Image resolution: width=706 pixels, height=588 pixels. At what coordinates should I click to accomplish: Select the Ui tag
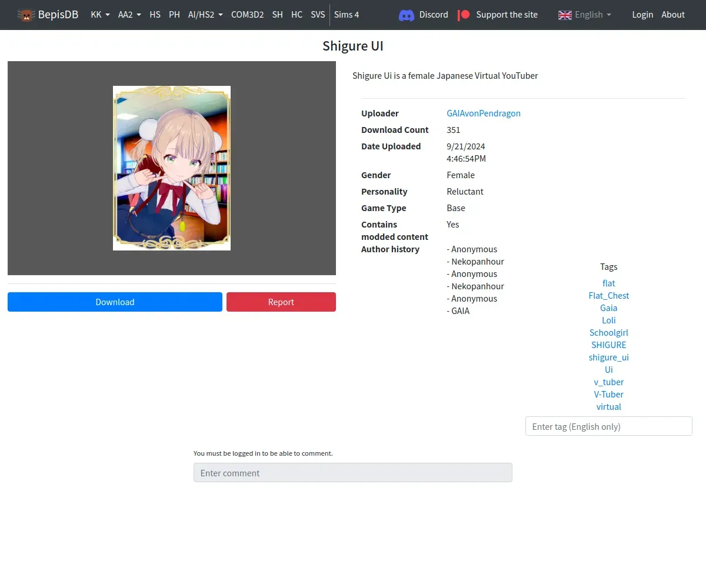pyautogui.click(x=609, y=370)
